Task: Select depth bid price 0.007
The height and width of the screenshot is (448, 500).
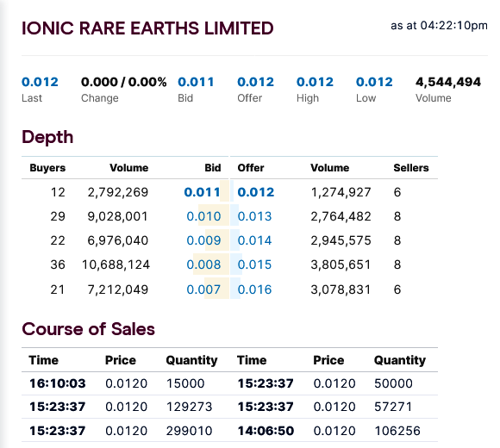Action: coord(203,289)
